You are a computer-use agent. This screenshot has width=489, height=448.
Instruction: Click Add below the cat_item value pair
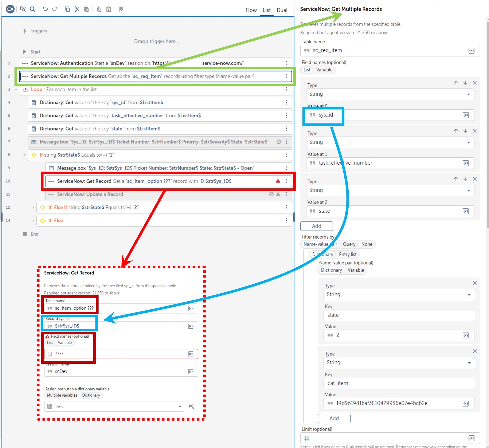tap(334, 418)
